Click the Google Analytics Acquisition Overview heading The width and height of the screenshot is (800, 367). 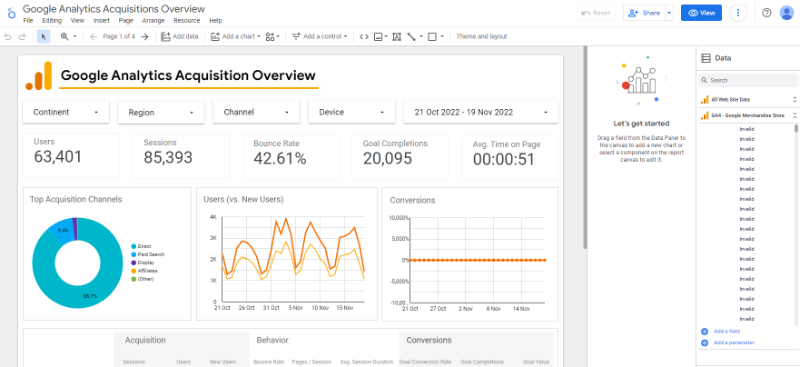coord(188,76)
